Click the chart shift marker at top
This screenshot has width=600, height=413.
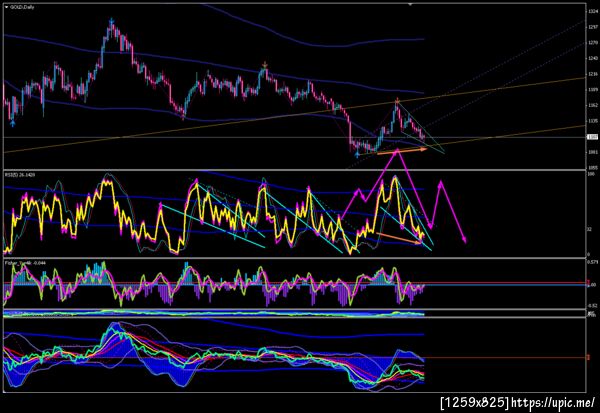(x=410, y=4)
